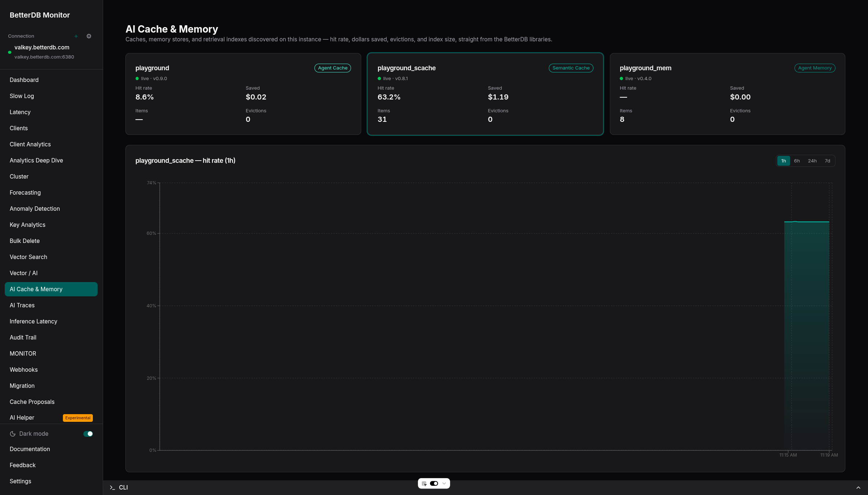Open the Latency page

51,112
